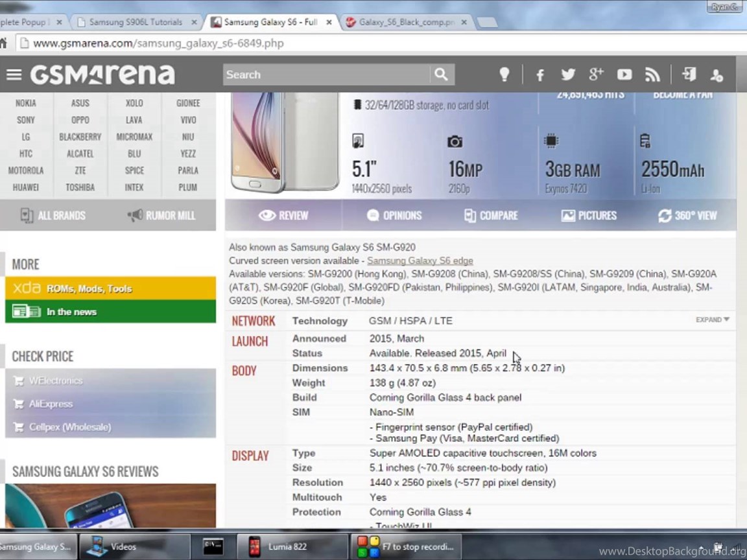Screen dimensions: 747x560
Task: Select the ZTE brand link
Action: pos(80,170)
